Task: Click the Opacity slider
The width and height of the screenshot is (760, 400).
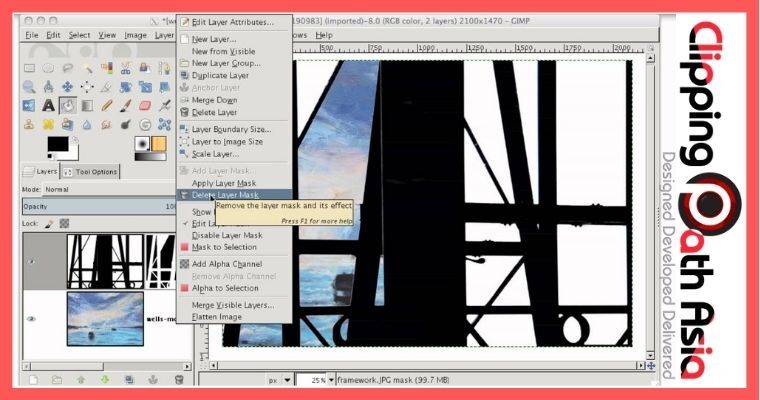Action: click(99, 207)
